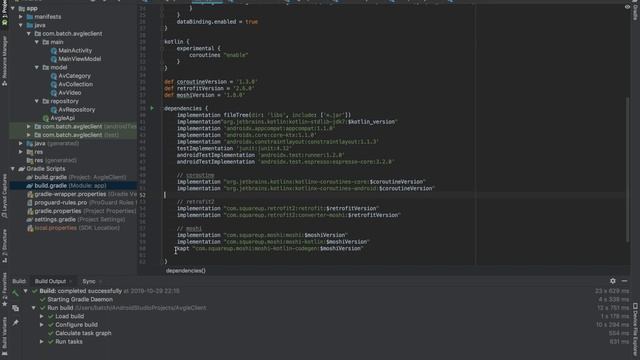The width and height of the screenshot is (640, 360).
Task: Click the retrofitVersion definition line
Action: [209, 88]
